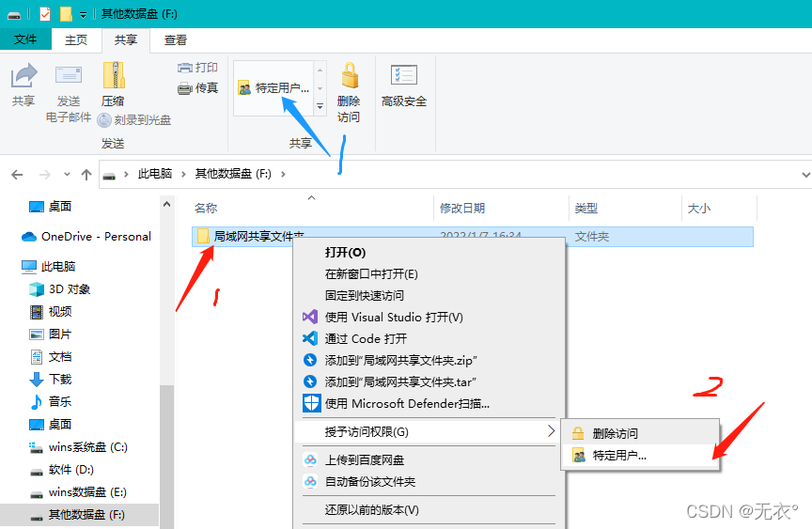Open wins系统盘 (C:) drive
The height and width of the screenshot is (529, 812).
(78, 447)
